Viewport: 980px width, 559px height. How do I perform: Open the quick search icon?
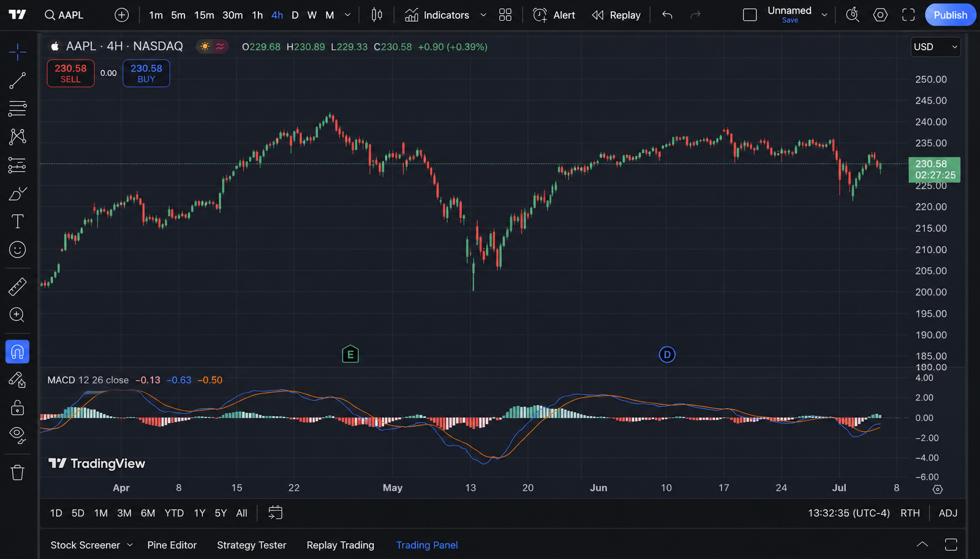[x=853, y=15]
